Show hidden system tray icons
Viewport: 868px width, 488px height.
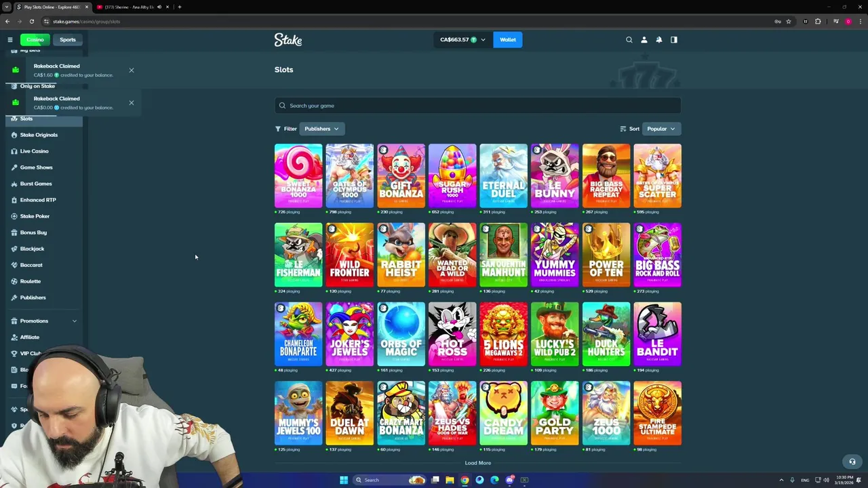[x=781, y=480]
